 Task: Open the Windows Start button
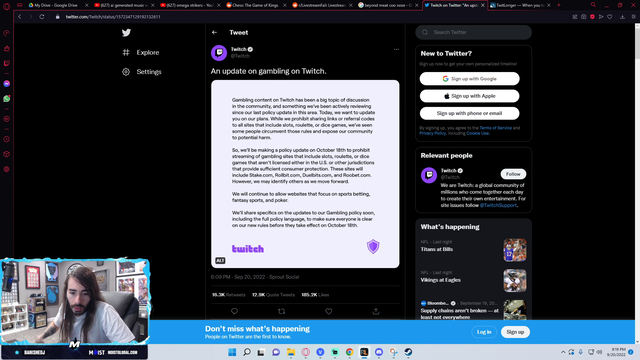pos(232,352)
